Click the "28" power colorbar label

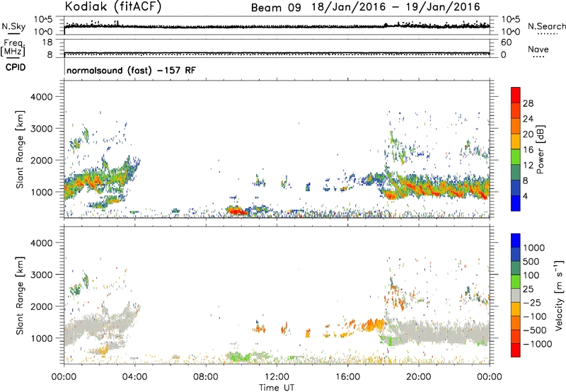[x=528, y=103]
